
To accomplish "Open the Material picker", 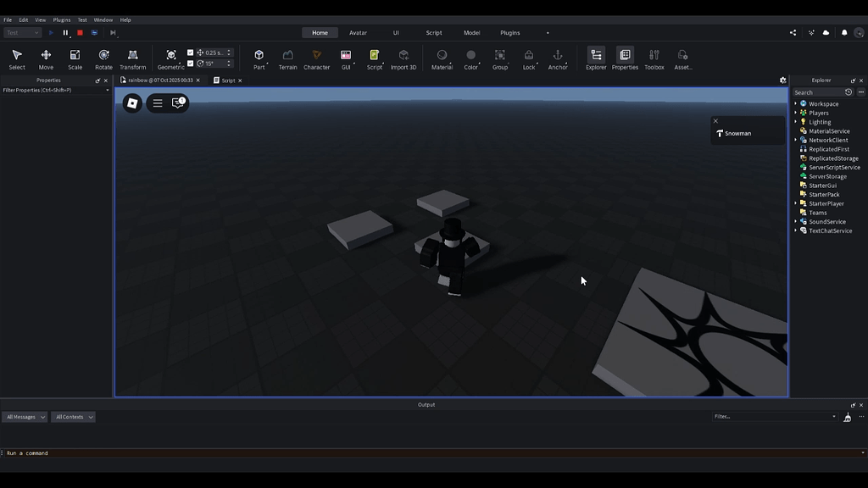I will (x=442, y=59).
